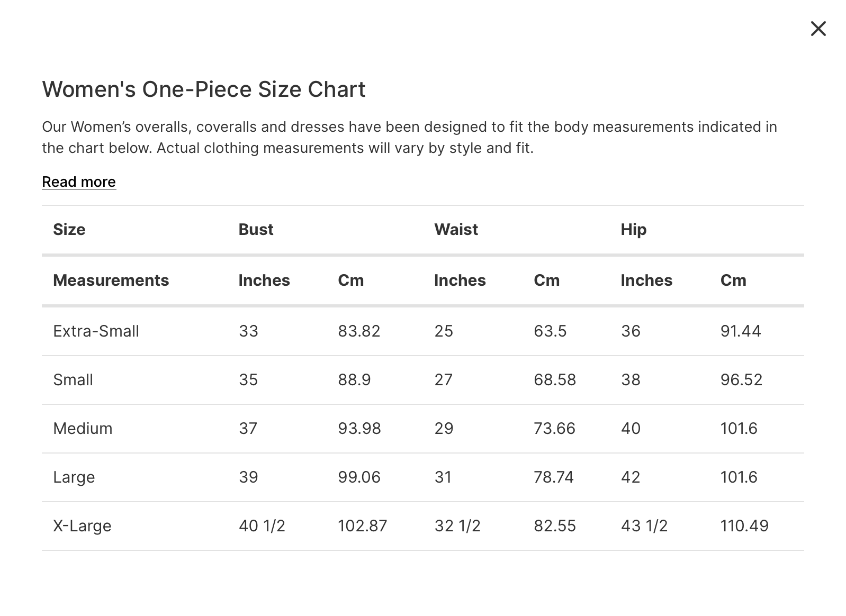Image resolution: width=846 pixels, height=616 pixels.
Task: Click the size chart description paragraph
Action: [409, 138]
